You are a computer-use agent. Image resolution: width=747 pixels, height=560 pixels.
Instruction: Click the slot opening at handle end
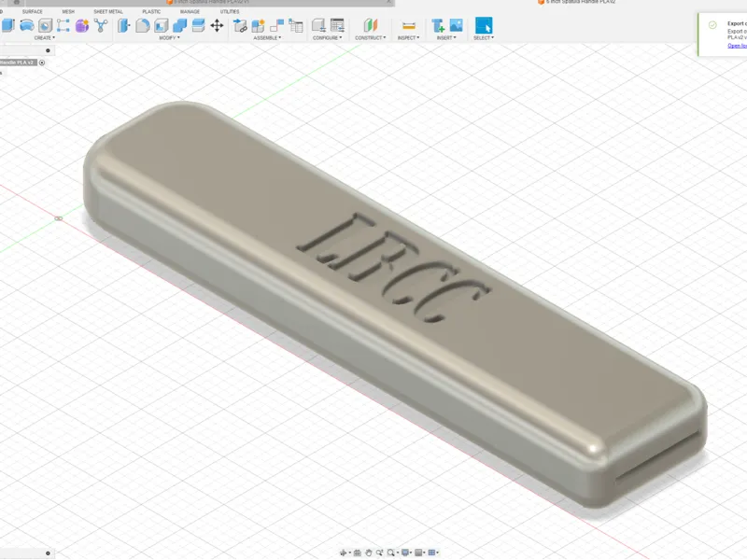click(x=658, y=456)
